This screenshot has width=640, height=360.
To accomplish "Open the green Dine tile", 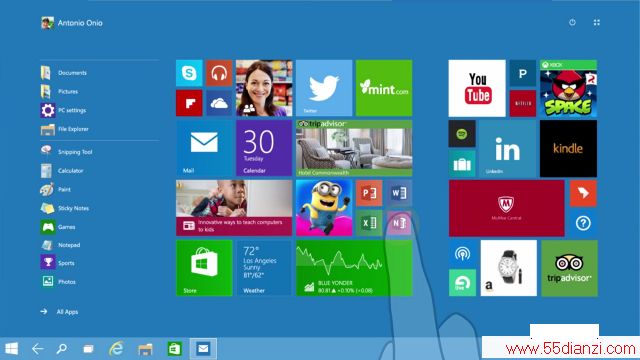I will 462,283.
